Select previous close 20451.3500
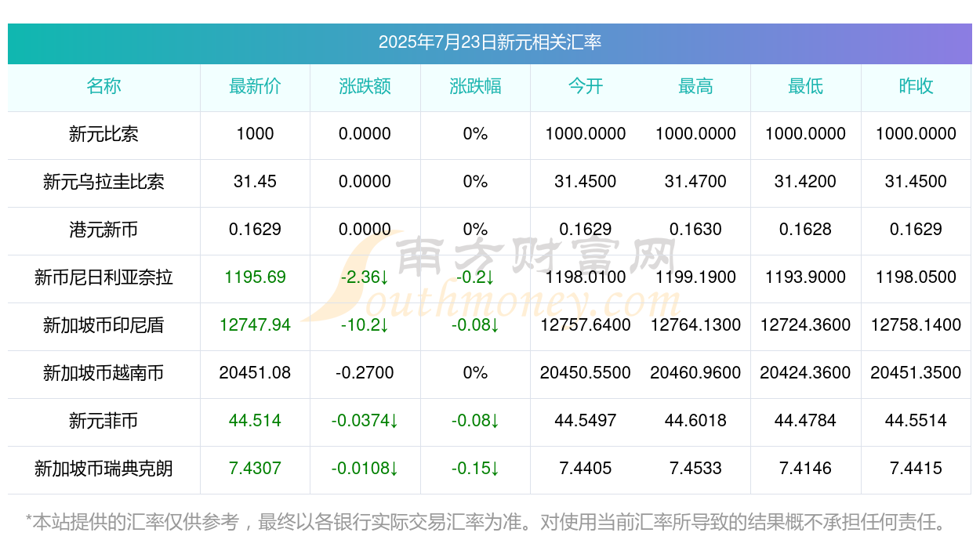 pyautogui.click(x=916, y=373)
